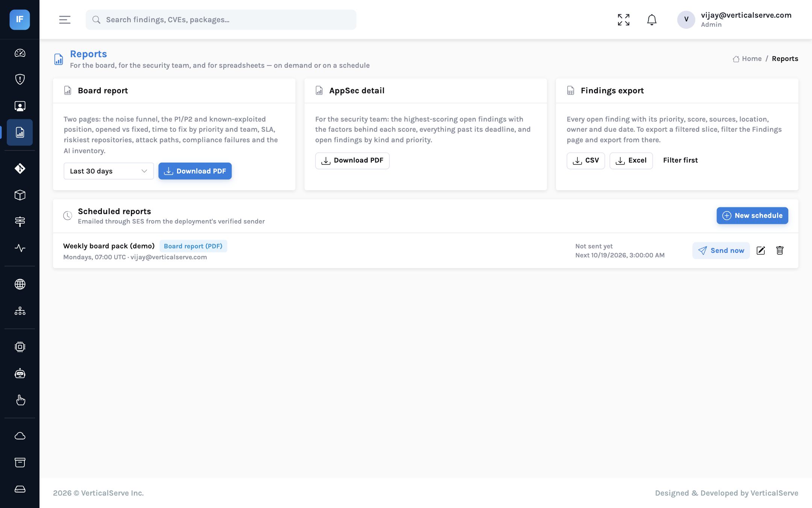Click the V user avatar
The width and height of the screenshot is (812, 508).
(686, 20)
